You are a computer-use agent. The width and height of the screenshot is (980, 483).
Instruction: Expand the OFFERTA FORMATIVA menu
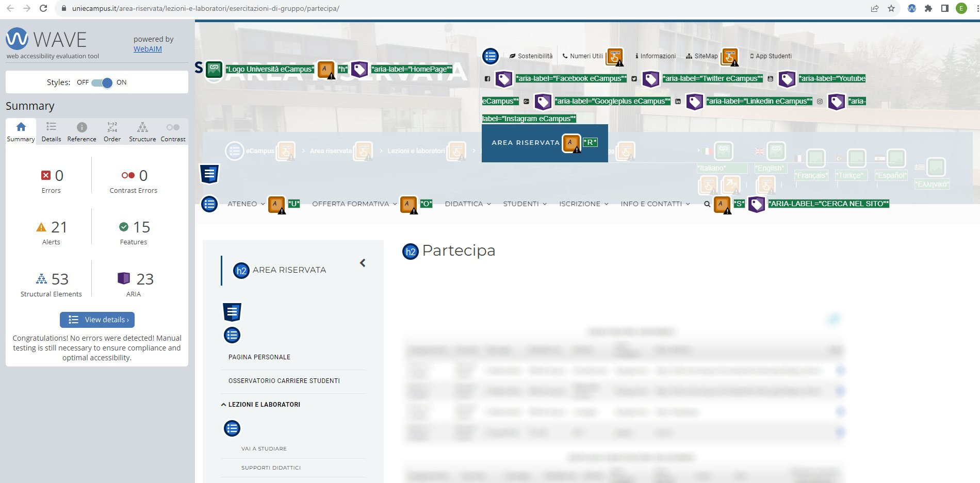point(354,204)
